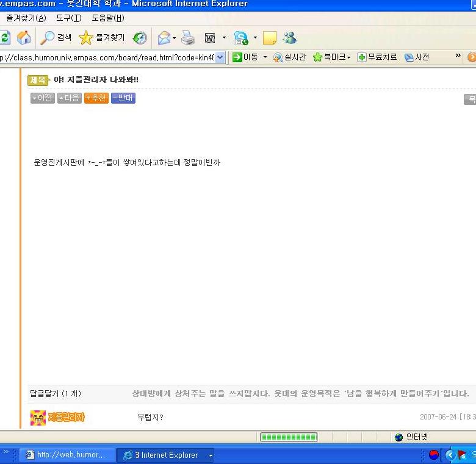Screen dimensions: 476x464
Task: Click the Refresh page icon
Action: point(5,38)
